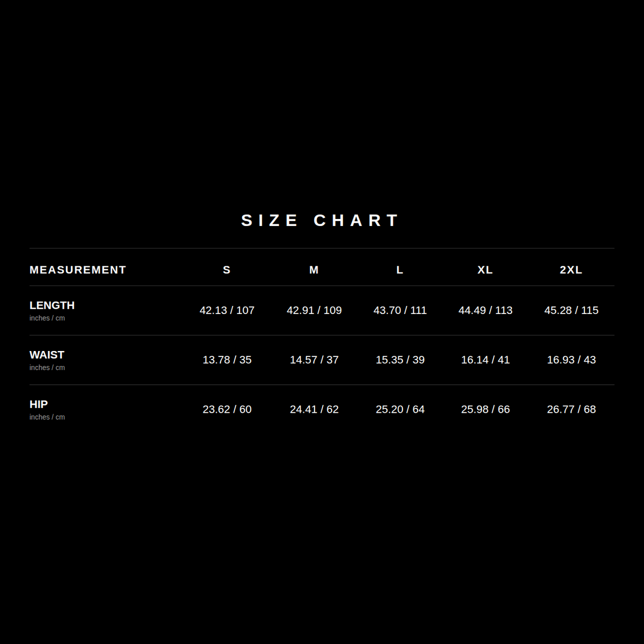Click hip value 25.20 / 64

coord(400,409)
